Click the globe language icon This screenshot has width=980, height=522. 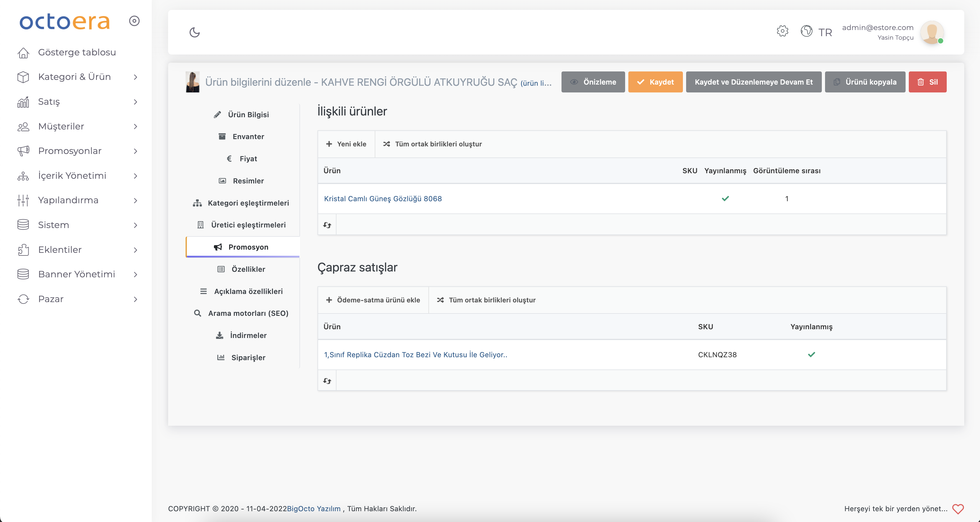pos(806,31)
